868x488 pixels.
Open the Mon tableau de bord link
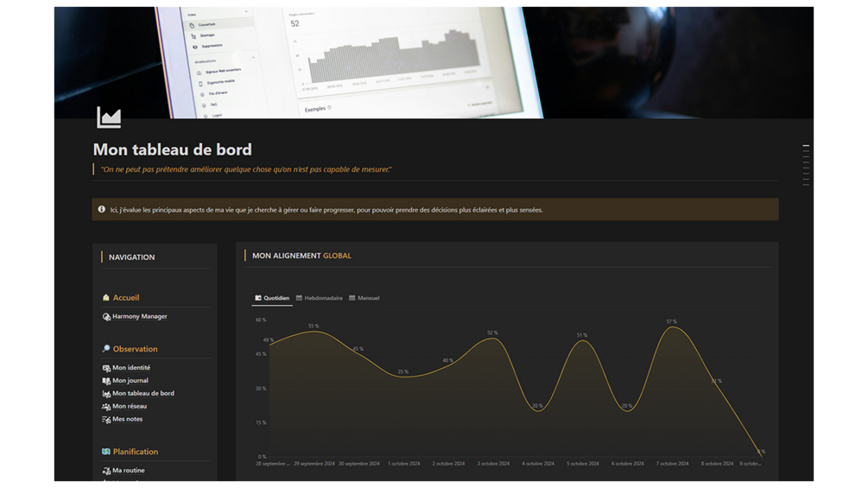(x=143, y=393)
